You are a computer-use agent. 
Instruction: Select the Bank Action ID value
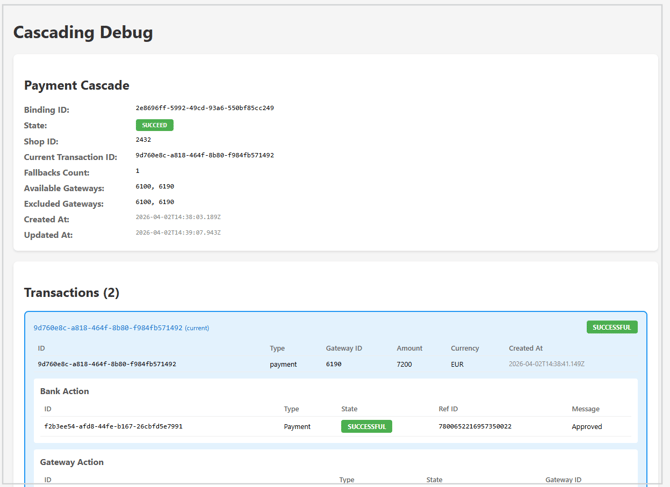(x=113, y=427)
